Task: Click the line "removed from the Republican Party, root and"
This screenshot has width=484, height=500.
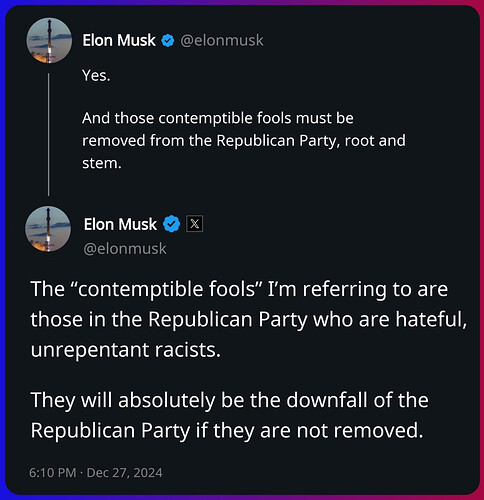Action: (x=244, y=141)
